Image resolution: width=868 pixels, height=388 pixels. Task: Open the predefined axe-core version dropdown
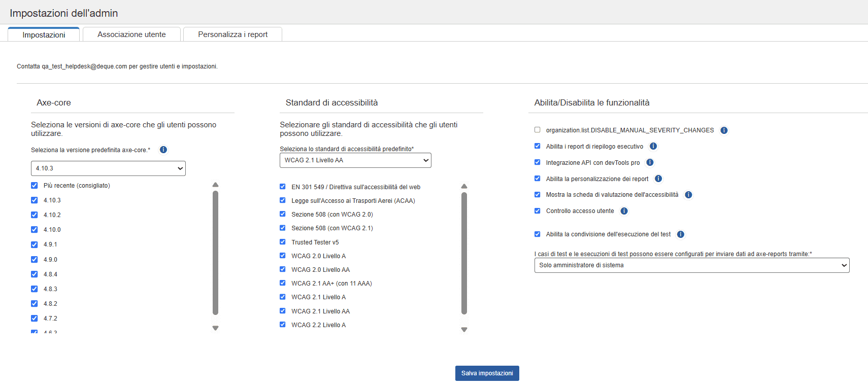coord(108,168)
